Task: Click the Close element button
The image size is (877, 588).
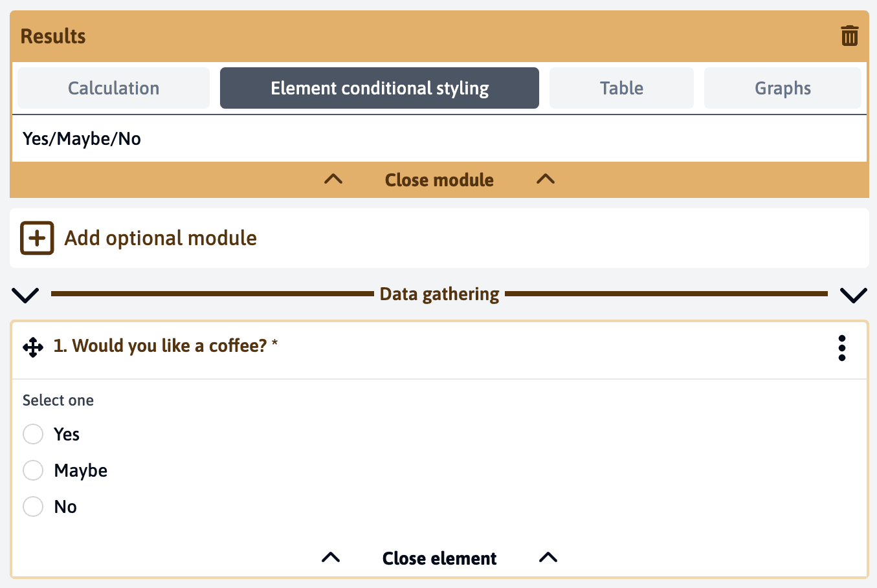Action: point(439,558)
